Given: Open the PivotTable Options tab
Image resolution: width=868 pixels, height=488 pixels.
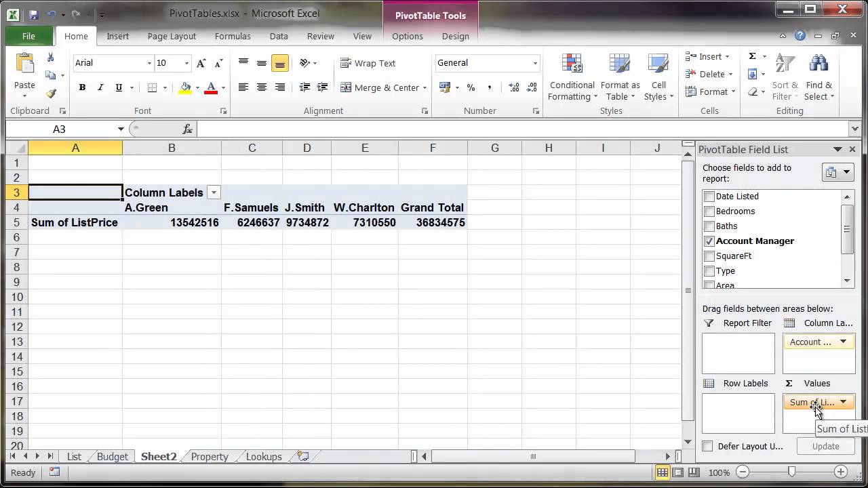Looking at the screenshot, I should click(408, 36).
